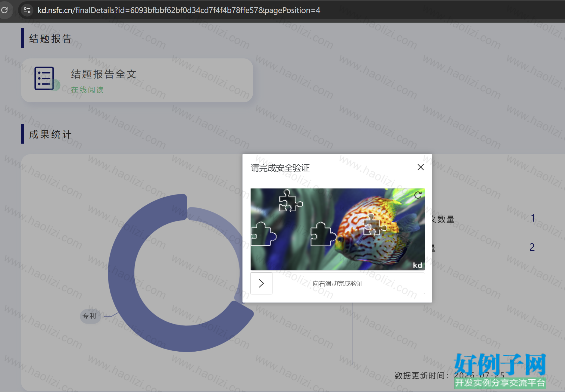Click the 在线阅读 link

(87, 90)
